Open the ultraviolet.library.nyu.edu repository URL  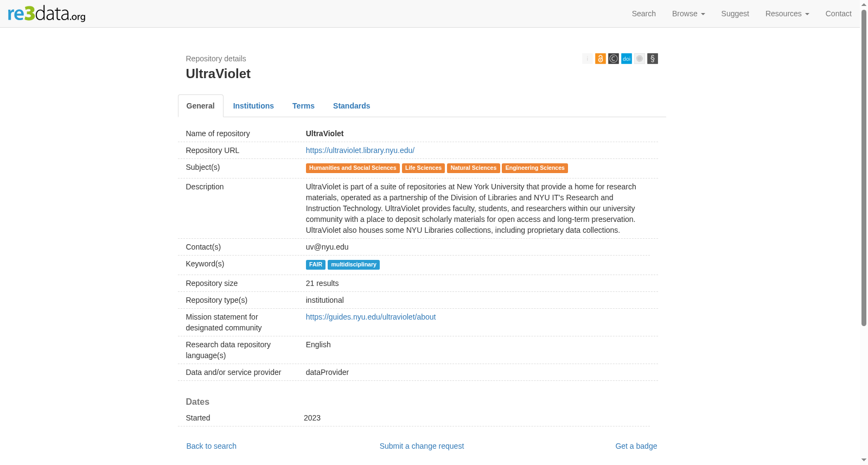pos(360,150)
